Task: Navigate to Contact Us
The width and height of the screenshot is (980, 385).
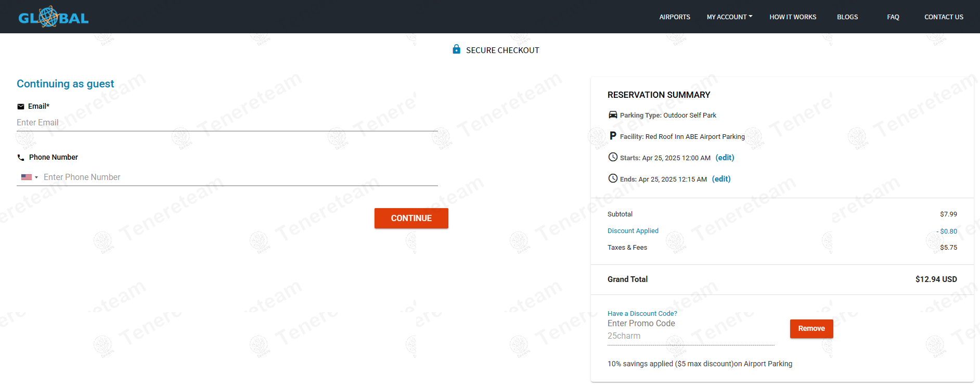Action: pos(944,17)
